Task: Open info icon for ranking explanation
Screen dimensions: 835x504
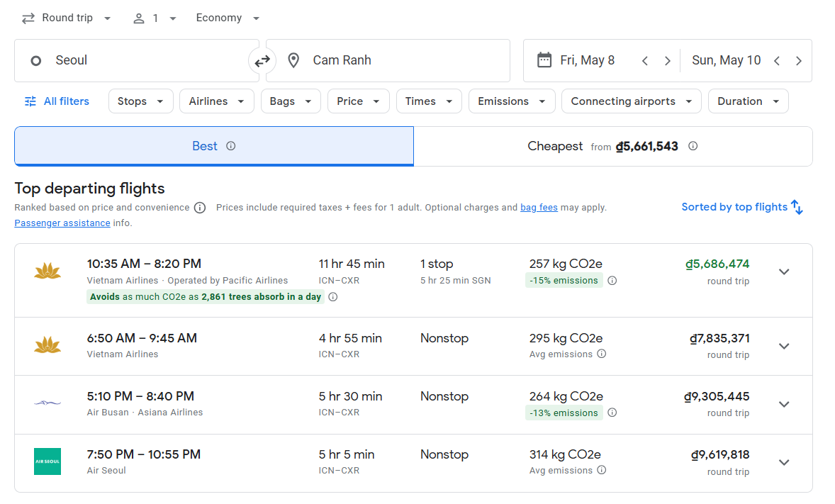Action: pos(200,208)
